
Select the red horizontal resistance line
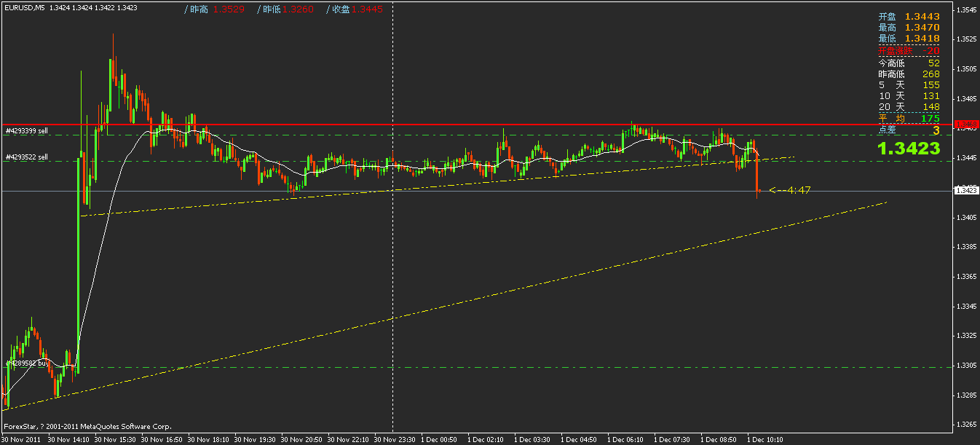(437, 125)
